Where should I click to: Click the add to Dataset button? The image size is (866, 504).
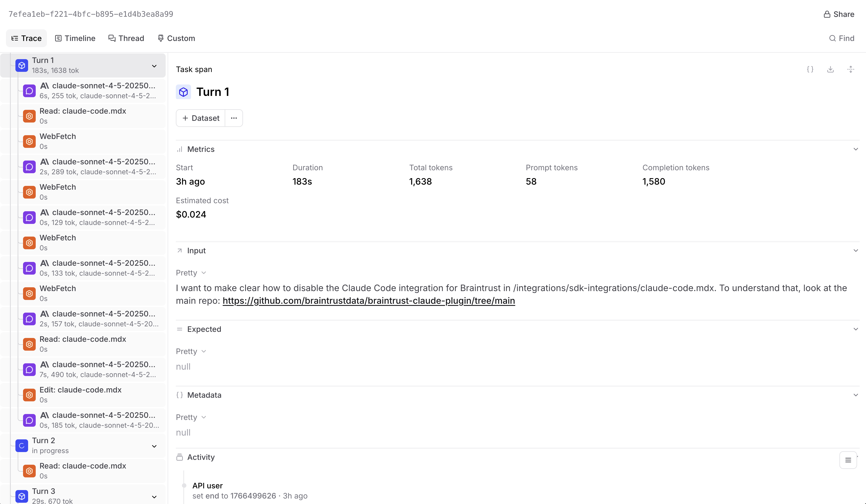pos(201,118)
